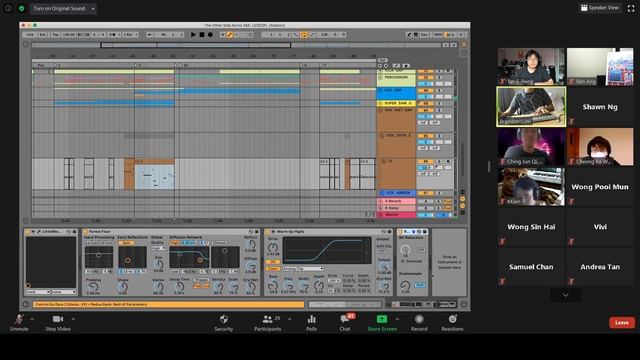This screenshot has width=640, height=360.
Task: Open audio options arrow beside Unmute
Action: (32, 319)
